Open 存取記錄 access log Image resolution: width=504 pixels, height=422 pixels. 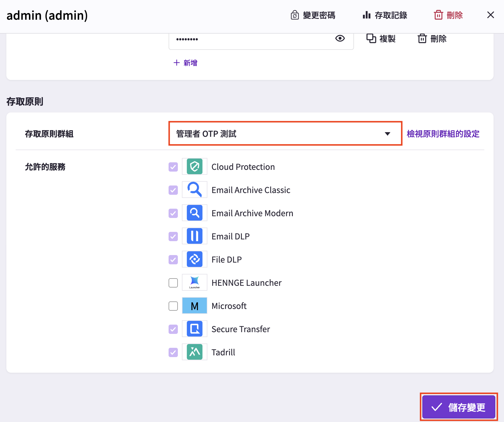pyautogui.click(x=391, y=15)
